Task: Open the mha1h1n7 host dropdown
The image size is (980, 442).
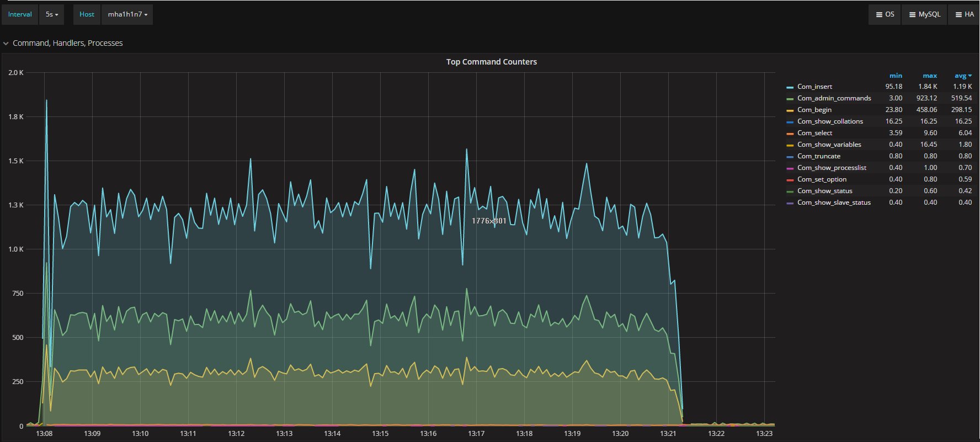Action: point(127,14)
